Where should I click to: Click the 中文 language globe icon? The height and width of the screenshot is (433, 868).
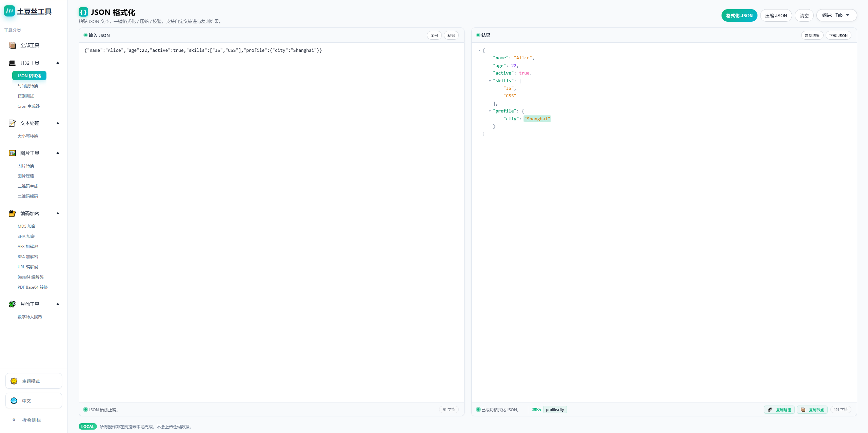pyautogui.click(x=14, y=401)
